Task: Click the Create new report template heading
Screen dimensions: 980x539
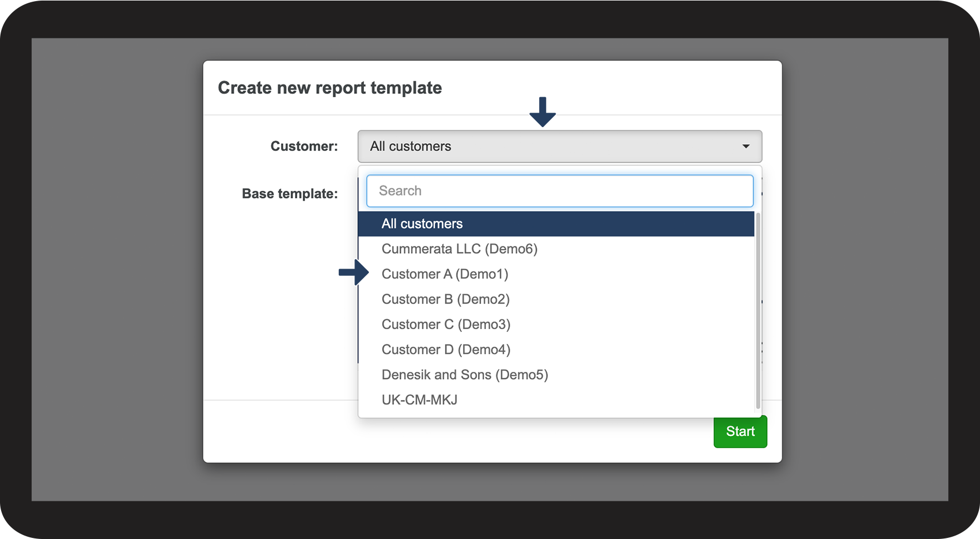Action: pos(329,88)
